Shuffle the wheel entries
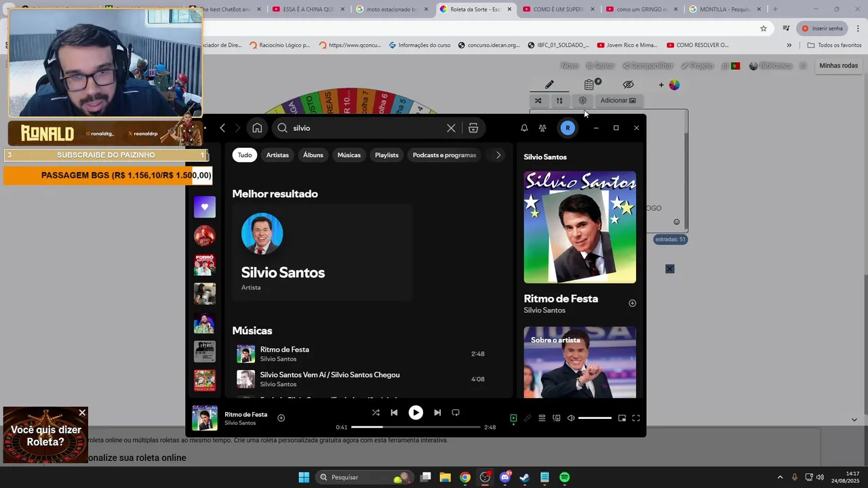The image size is (868, 488). click(538, 100)
